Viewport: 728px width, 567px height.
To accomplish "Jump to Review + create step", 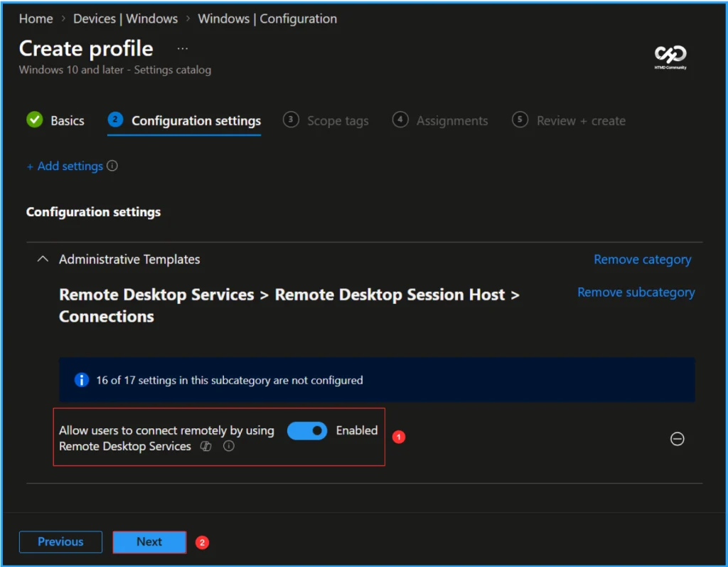I will [x=568, y=121].
